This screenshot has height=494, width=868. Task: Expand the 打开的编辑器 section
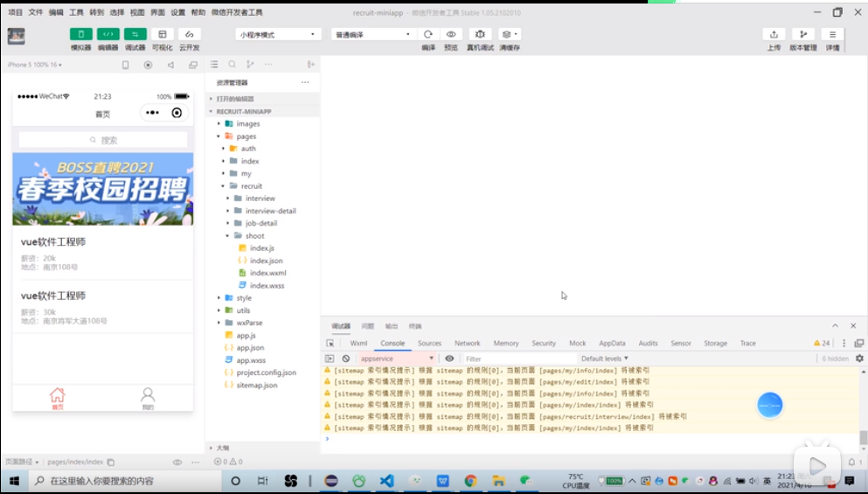pos(262,99)
